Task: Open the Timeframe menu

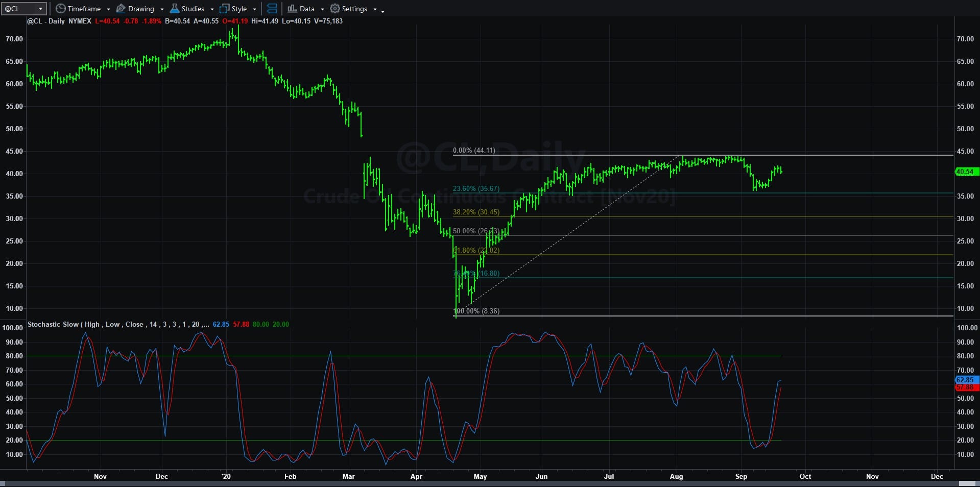Action: (x=83, y=9)
